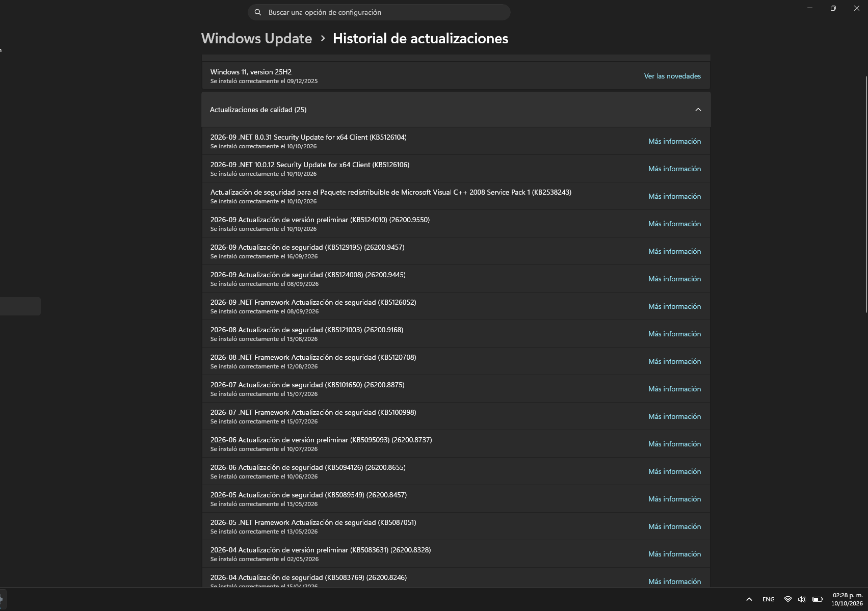Open Wi-Fi network tray icon
This screenshot has height=611, width=868.
[x=787, y=599]
